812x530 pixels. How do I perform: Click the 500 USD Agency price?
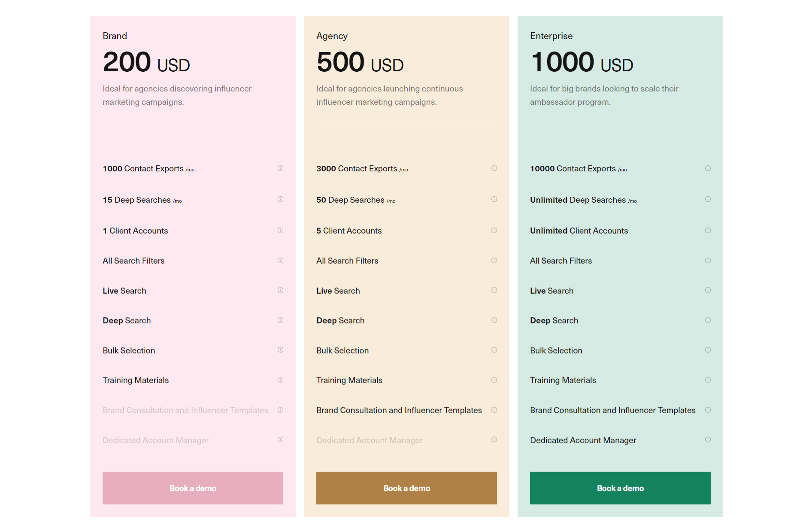coord(360,62)
